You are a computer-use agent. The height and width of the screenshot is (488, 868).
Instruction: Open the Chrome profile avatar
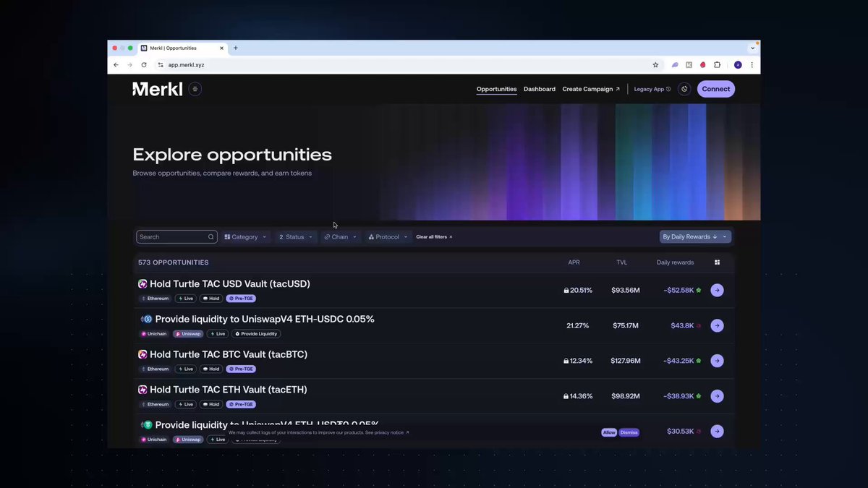(x=738, y=64)
